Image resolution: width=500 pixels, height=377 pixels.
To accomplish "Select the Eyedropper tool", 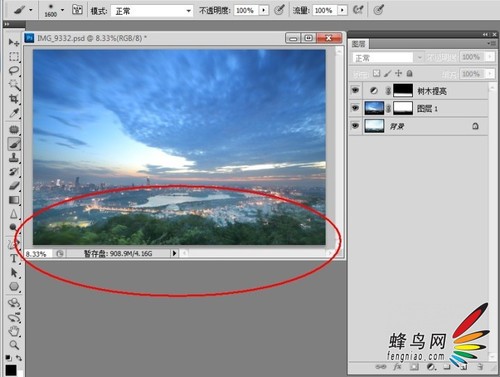I will click(x=14, y=113).
